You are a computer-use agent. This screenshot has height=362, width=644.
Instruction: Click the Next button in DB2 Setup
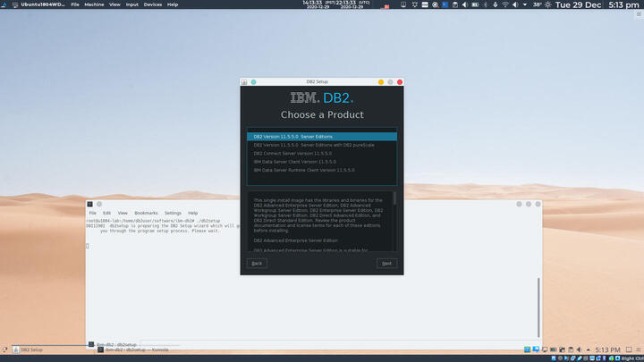[x=387, y=264]
